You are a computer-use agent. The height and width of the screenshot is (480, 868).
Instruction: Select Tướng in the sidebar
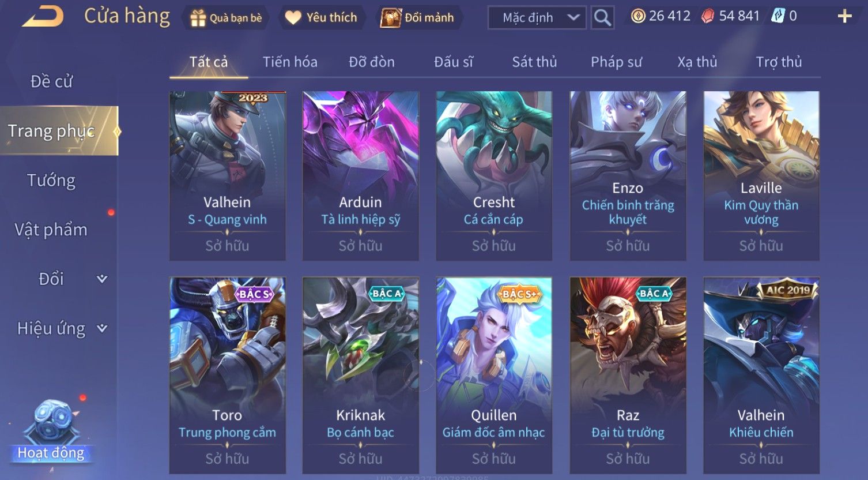51,181
